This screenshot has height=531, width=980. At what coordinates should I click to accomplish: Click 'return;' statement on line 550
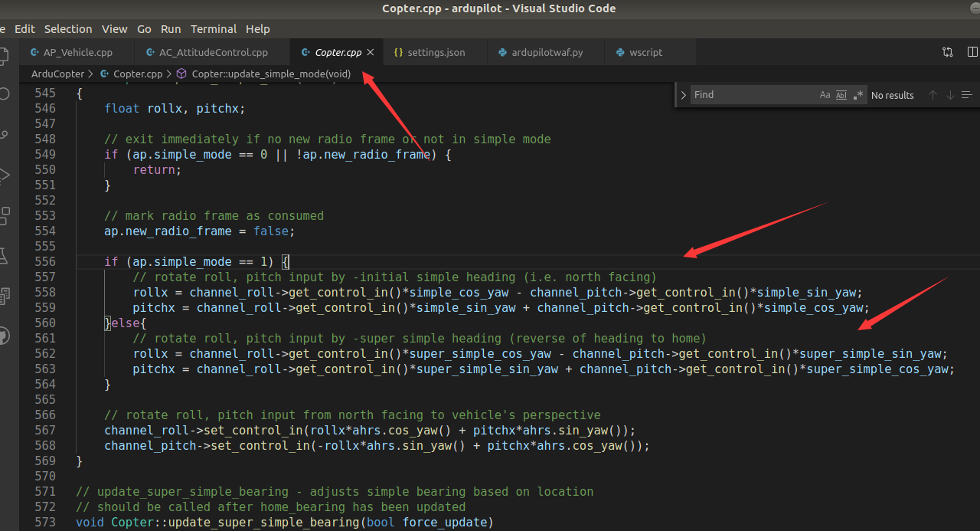(157, 169)
